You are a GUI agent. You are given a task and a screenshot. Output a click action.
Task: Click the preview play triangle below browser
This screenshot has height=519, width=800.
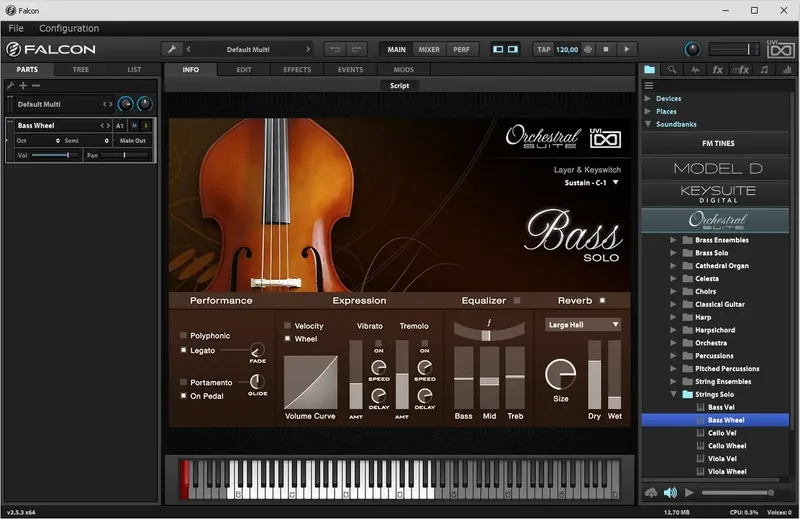[x=689, y=492]
